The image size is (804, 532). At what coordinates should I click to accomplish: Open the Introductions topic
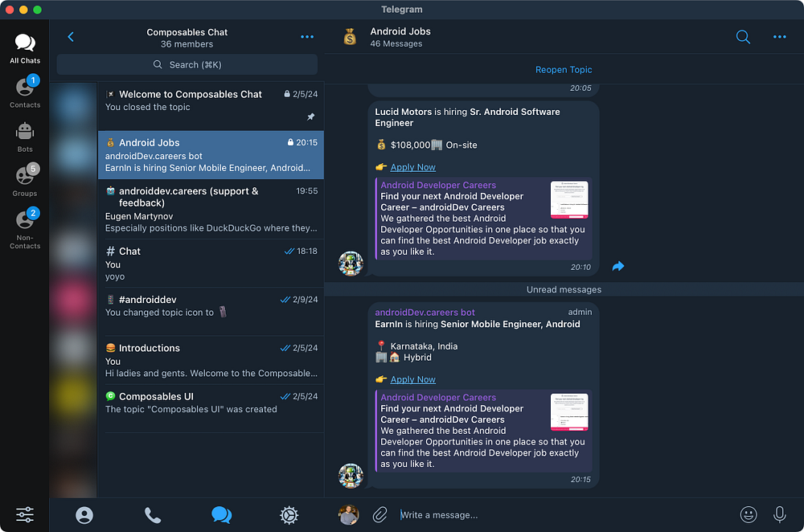click(211, 360)
